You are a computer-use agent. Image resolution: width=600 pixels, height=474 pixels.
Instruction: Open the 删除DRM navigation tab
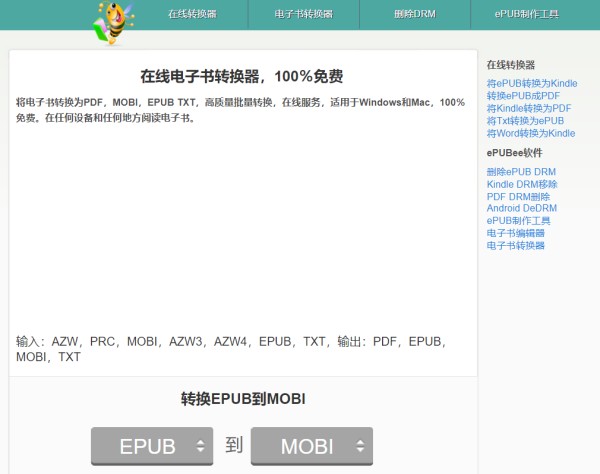pyautogui.click(x=415, y=14)
